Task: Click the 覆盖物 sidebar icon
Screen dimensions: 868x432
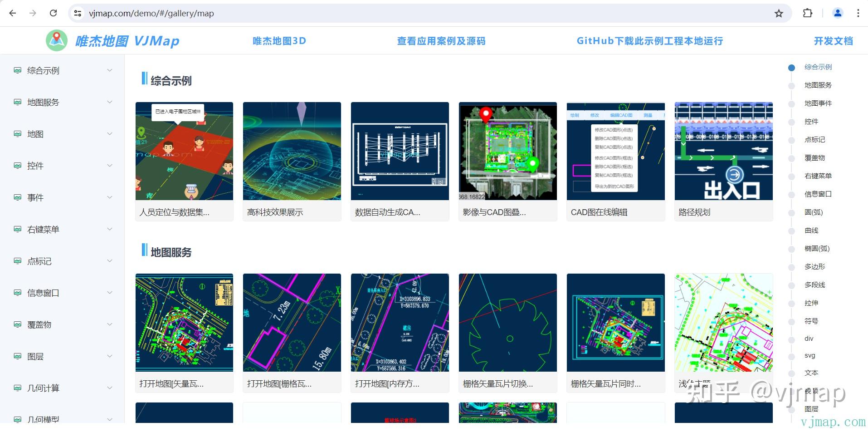Action: point(17,324)
